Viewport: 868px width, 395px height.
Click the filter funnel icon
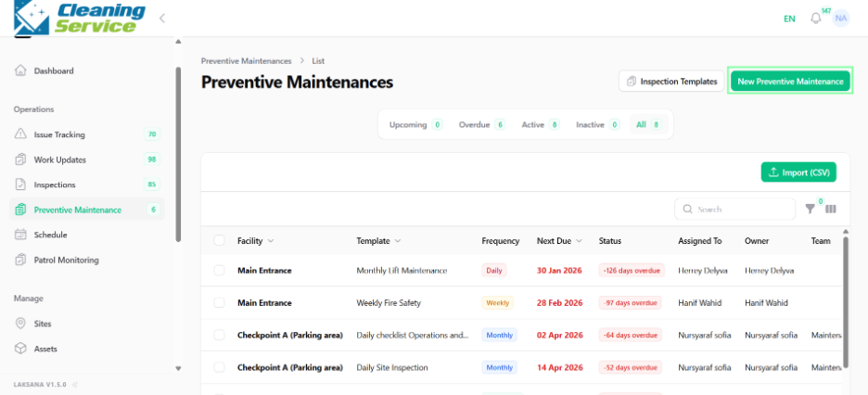pyautogui.click(x=810, y=210)
